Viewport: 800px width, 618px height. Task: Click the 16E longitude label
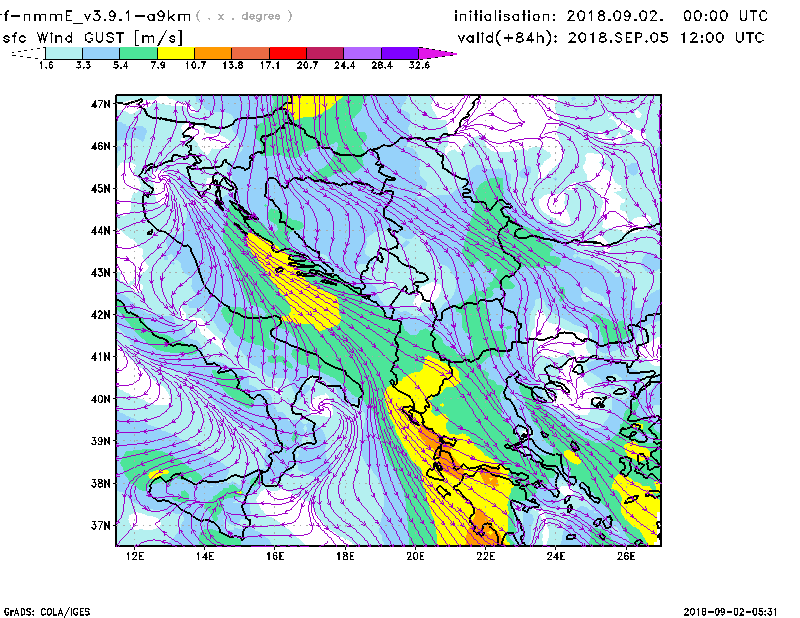(275, 556)
